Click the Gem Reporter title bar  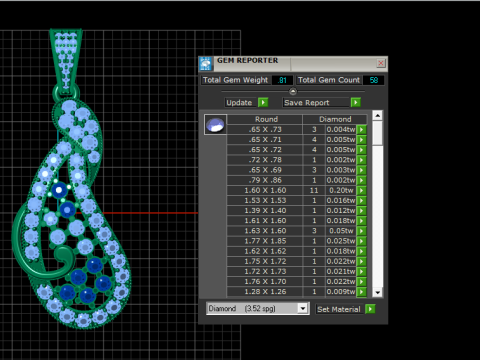(x=293, y=63)
